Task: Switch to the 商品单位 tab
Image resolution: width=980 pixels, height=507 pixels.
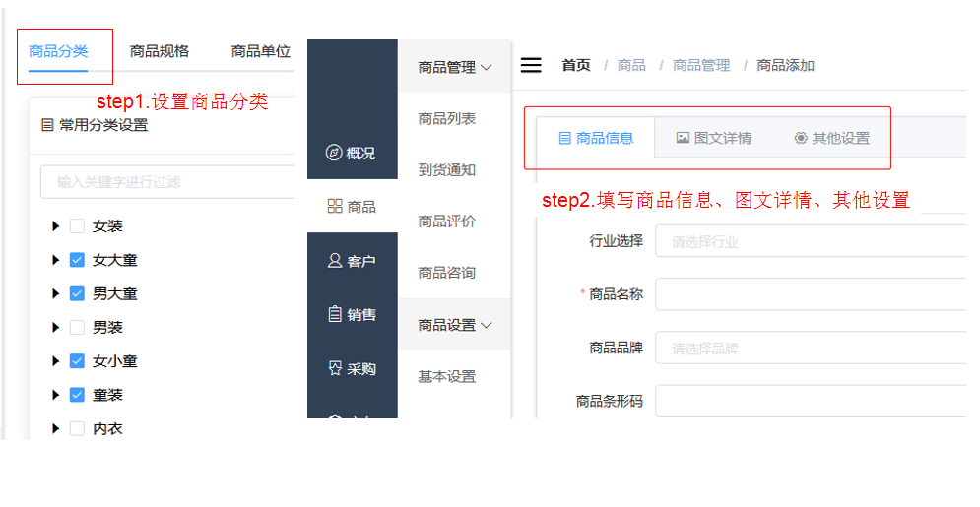Action: click(261, 51)
